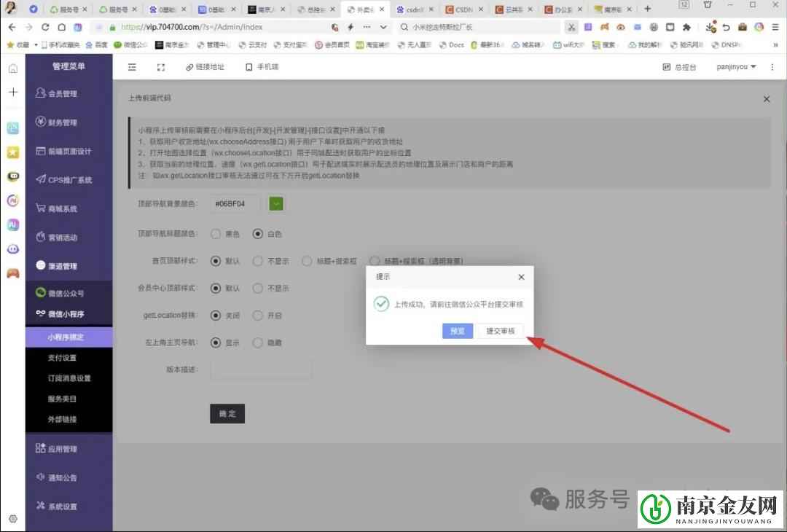The height and width of the screenshot is (532, 787).
Task: Open the CPS推广系统 panel
Action: tap(73, 179)
